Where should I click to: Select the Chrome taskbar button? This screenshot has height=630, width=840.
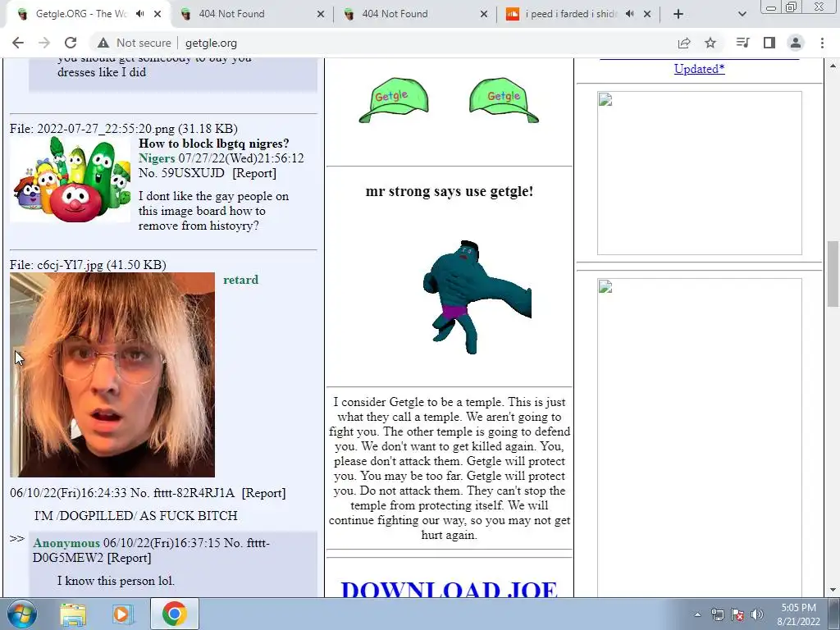pyautogui.click(x=174, y=614)
